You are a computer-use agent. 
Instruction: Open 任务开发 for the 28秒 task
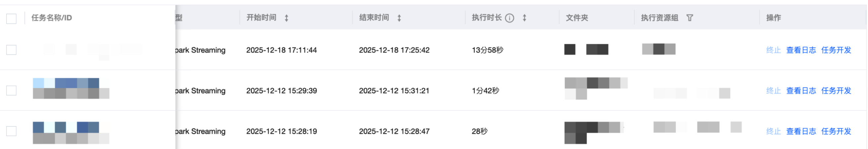836,131
